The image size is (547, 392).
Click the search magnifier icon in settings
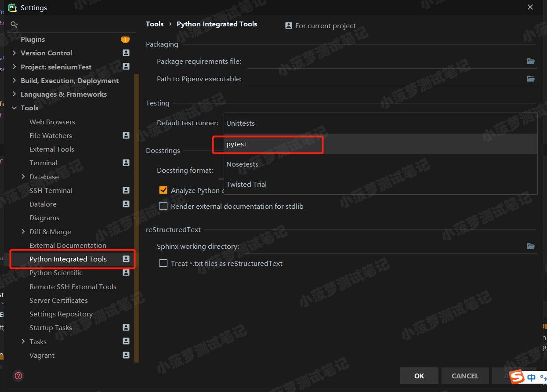tap(14, 25)
